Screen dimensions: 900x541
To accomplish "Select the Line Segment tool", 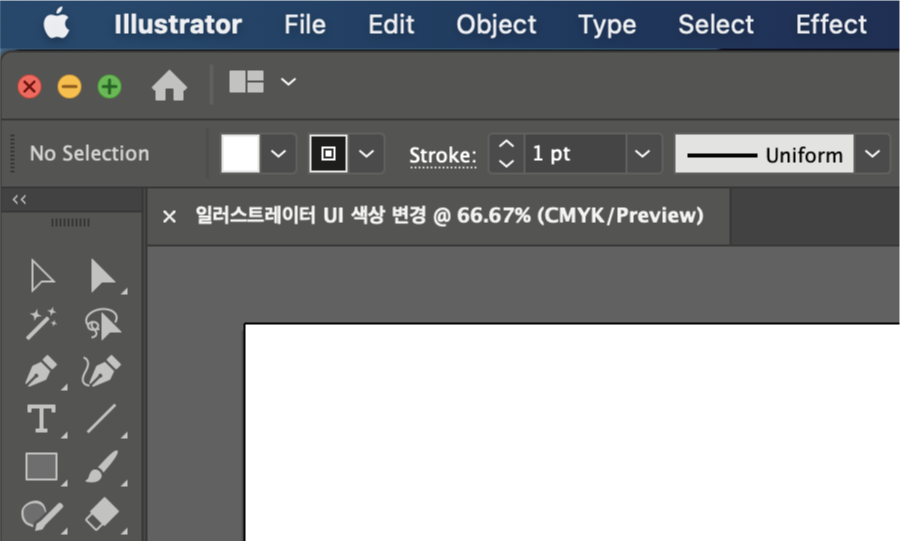I will coord(102,418).
